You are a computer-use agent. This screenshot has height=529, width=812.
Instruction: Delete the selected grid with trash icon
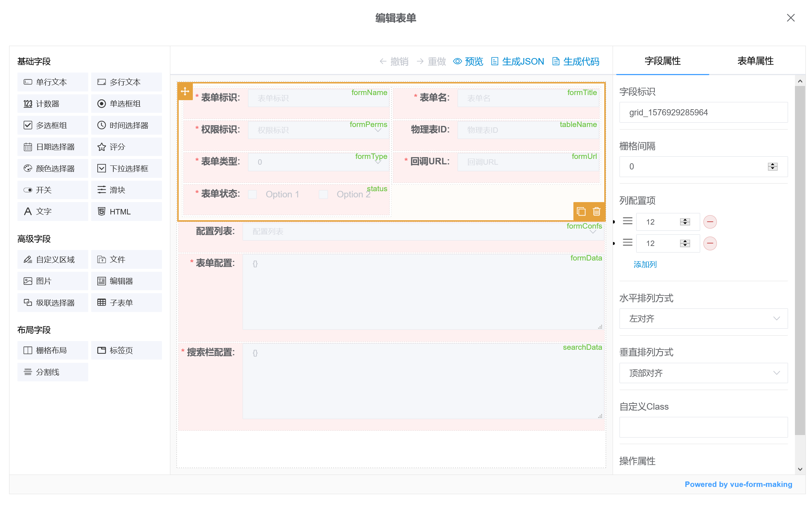click(x=597, y=212)
